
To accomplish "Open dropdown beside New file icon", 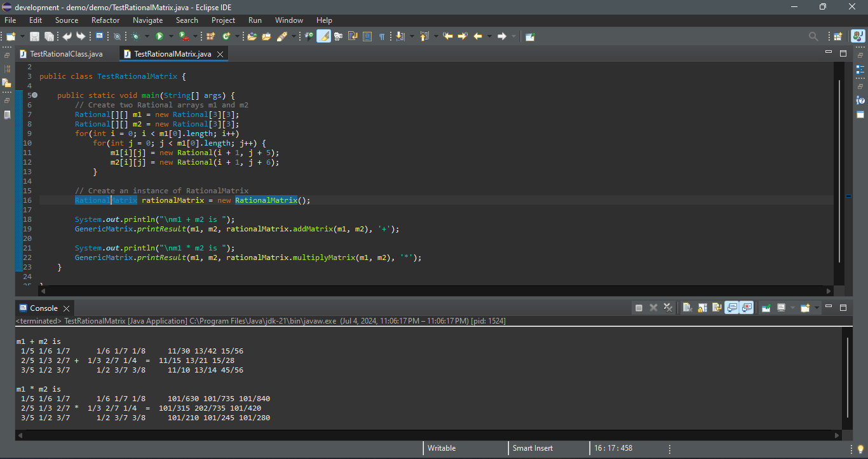I will [x=22, y=36].
